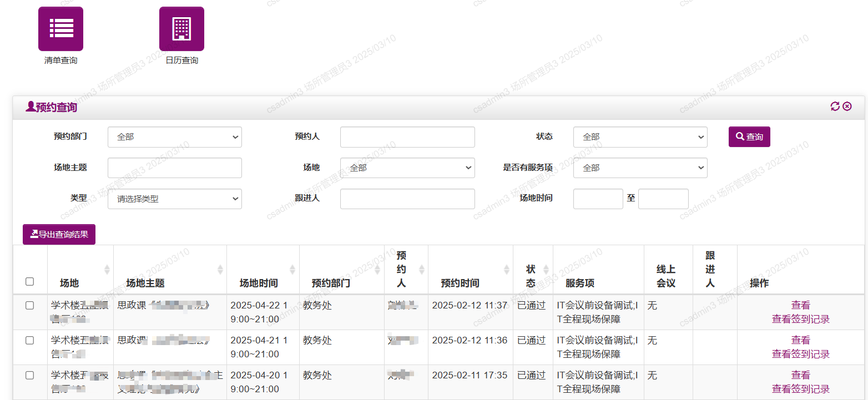Click the 导出查询结果 button
This screenshot has width=868, height=400.
[x=59, y=234]
